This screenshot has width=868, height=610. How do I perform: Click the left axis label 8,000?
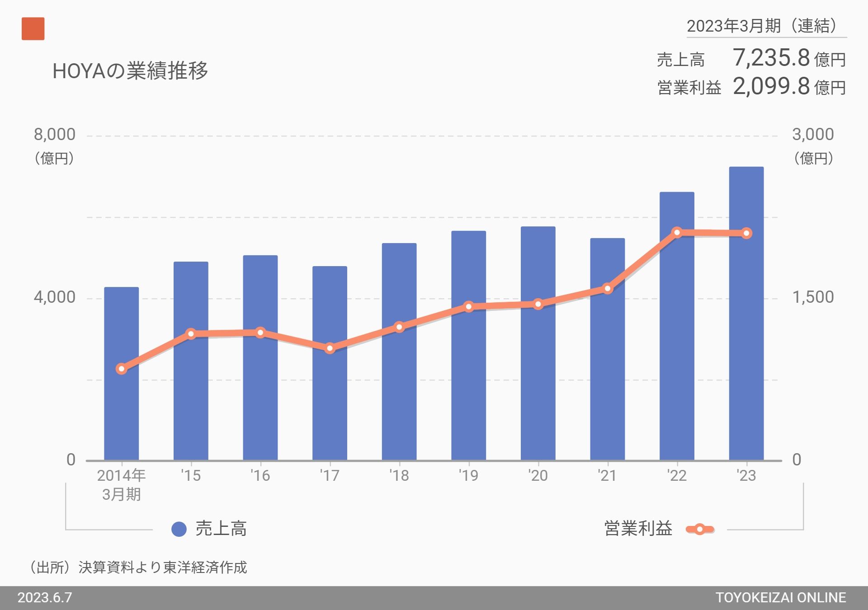pyautogui.click(x=54, y=135)
